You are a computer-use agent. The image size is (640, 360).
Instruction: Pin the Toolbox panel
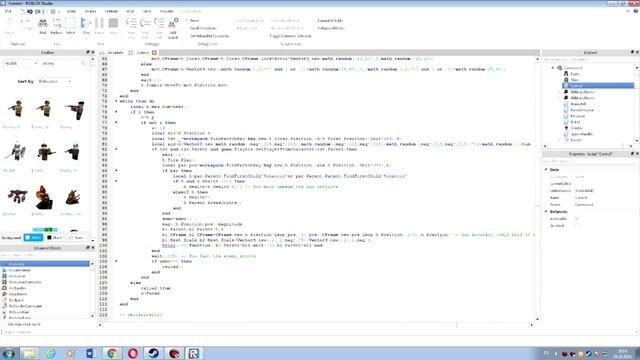[87, 53]
